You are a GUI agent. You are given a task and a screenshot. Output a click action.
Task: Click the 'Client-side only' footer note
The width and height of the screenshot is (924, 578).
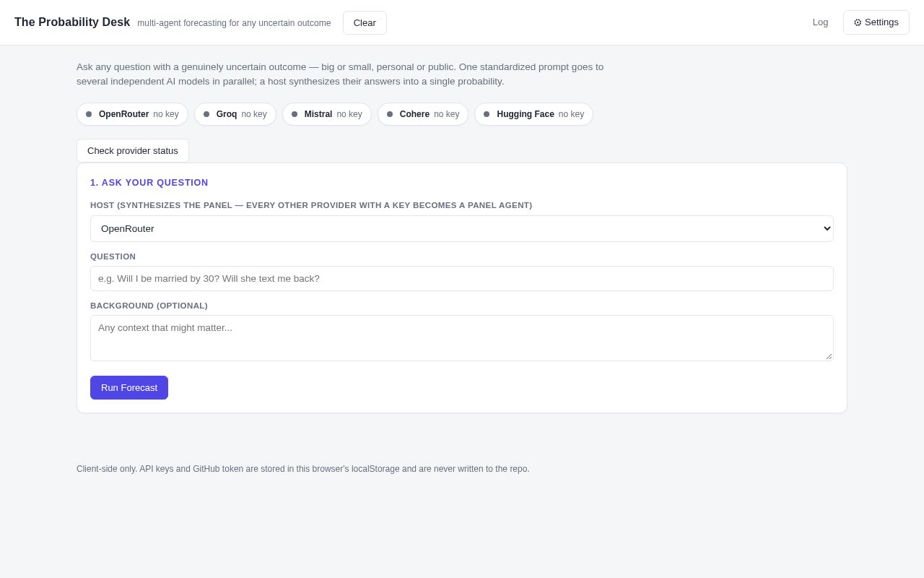click(x=303, y=469)
